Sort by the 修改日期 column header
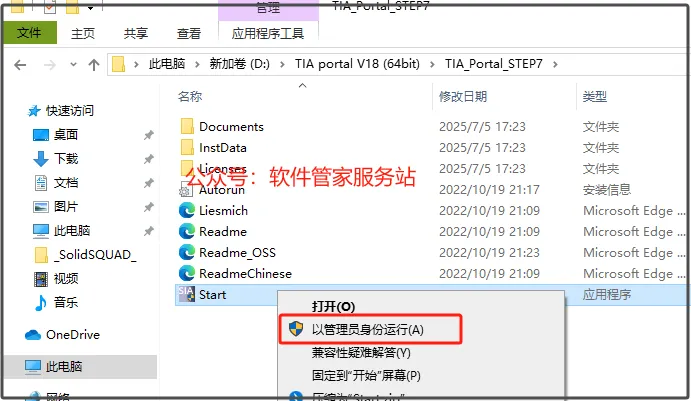This screenshot has width=691, height=401. tap(463, 97)
